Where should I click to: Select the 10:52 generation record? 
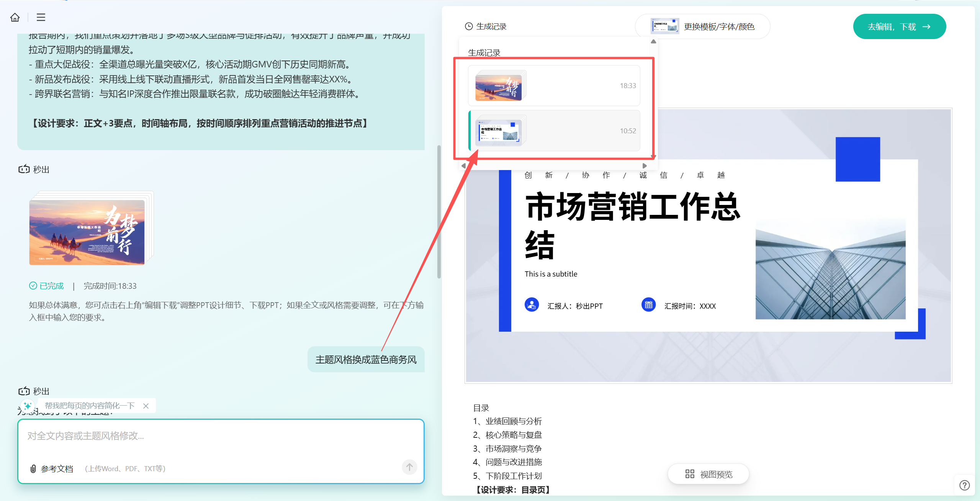pyautogui.click(x=554, y=131)
